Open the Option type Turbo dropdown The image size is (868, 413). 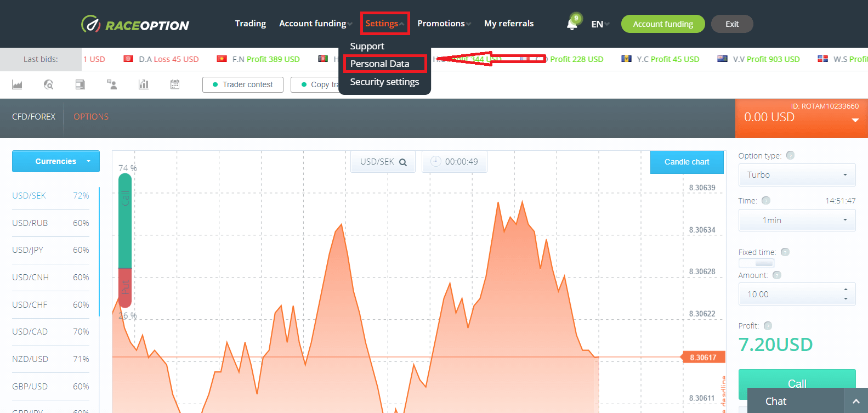point(797,175)
